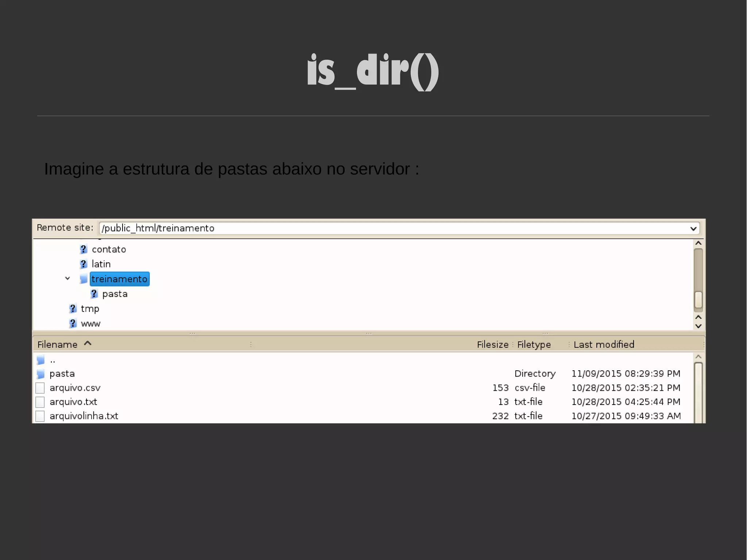Click the question-mark icon beside latin
747x560 pixels.
coord(84,264)
